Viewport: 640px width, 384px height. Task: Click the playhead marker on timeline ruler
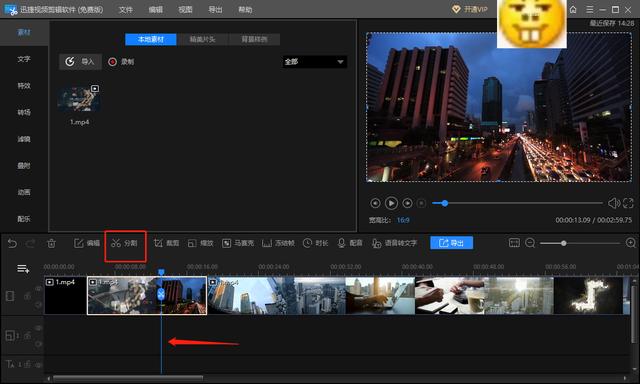click(161, 271)
